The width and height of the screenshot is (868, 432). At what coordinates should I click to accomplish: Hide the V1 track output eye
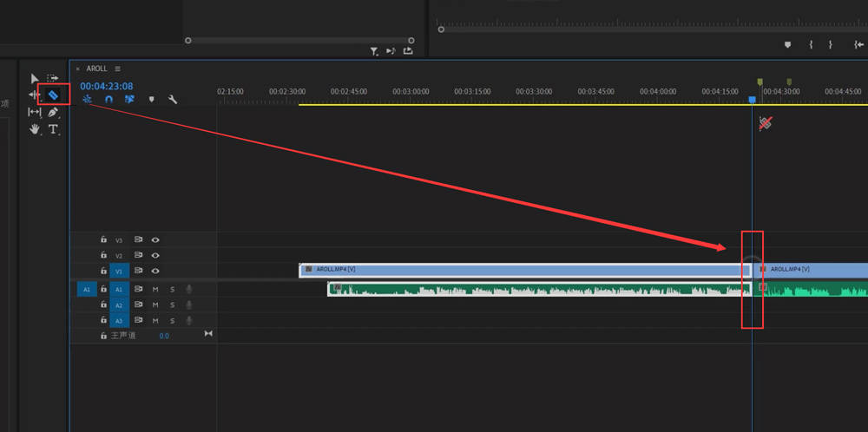(x=155, y=271)
